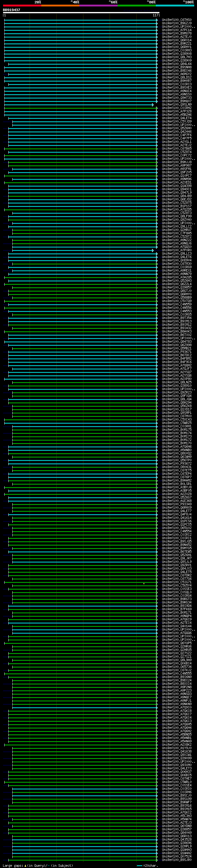Image resolution: width=197 pixels, height=868 pixels.
Task: Click the end position label 117
Action: (x=155, y=15)
